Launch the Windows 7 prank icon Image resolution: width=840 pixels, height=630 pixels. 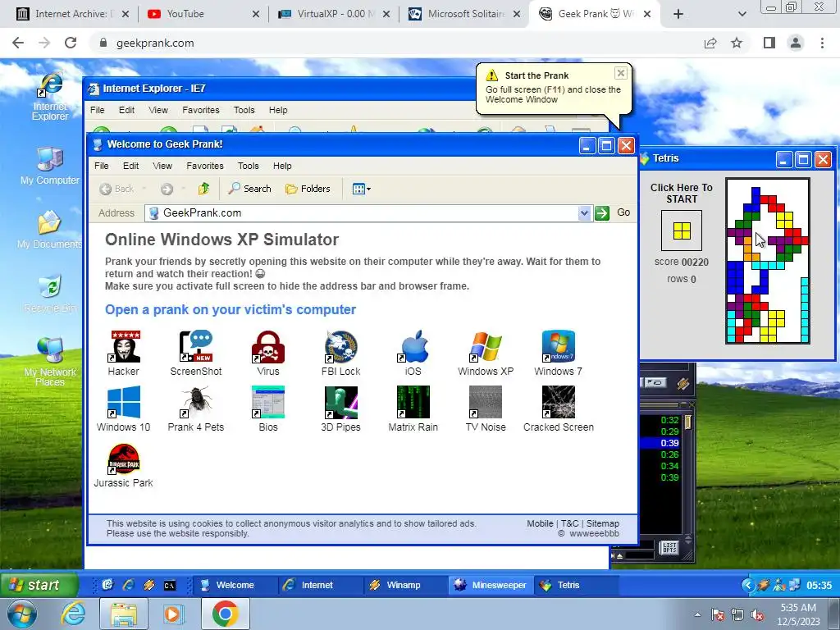[x=558, y=353]
